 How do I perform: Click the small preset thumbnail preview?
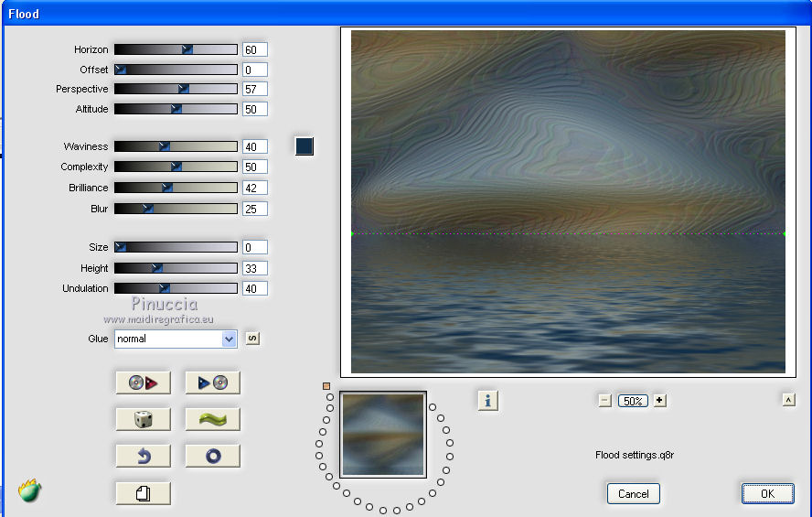pyautogui.click(x=383, y=435)
